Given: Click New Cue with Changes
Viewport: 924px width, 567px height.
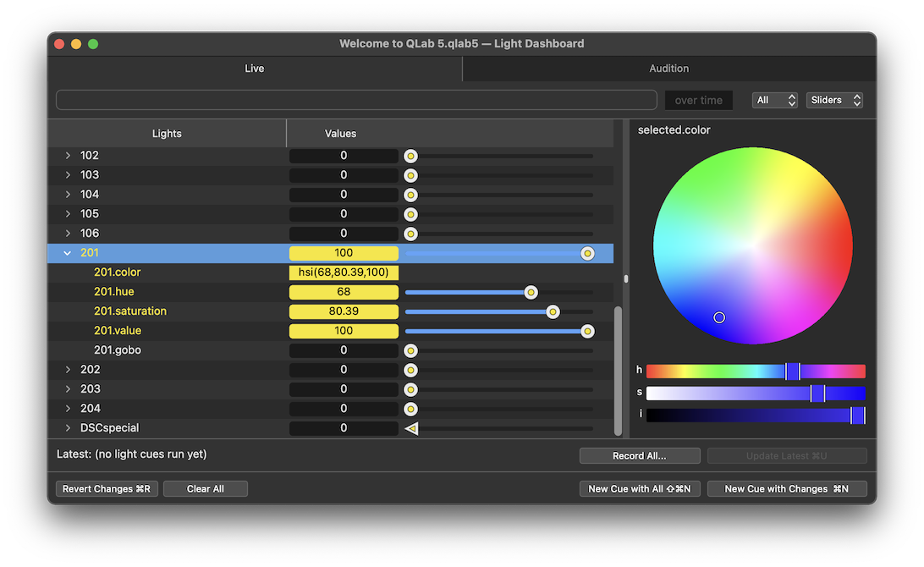Looking at the screenshot, I should tap(786, 488).
